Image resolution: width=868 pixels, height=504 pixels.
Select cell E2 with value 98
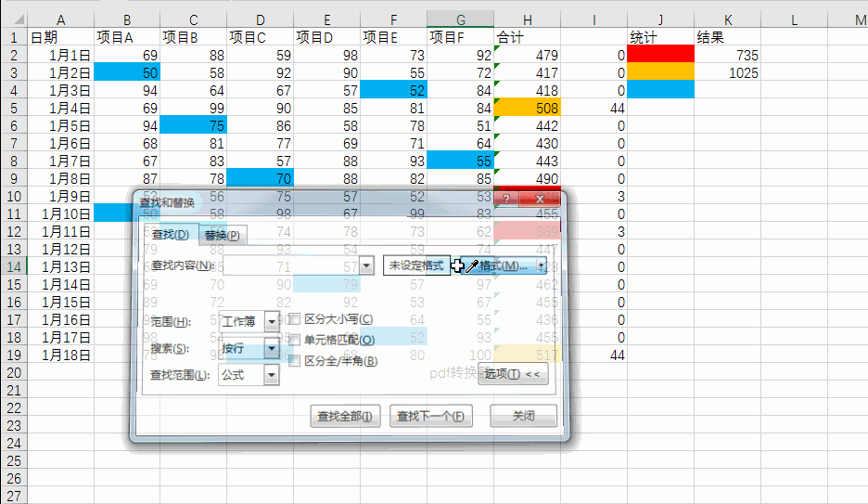pos(327,55)
